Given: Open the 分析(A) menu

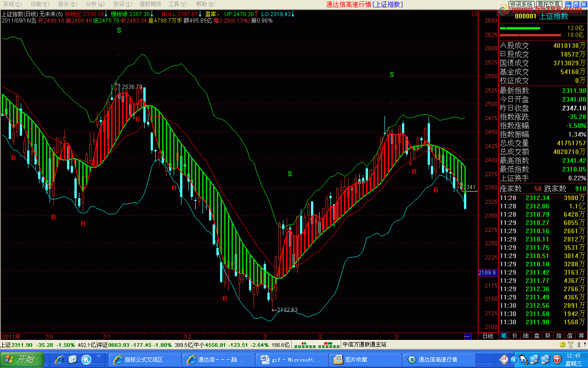Looking at the screenshot, I should [95, 4].
